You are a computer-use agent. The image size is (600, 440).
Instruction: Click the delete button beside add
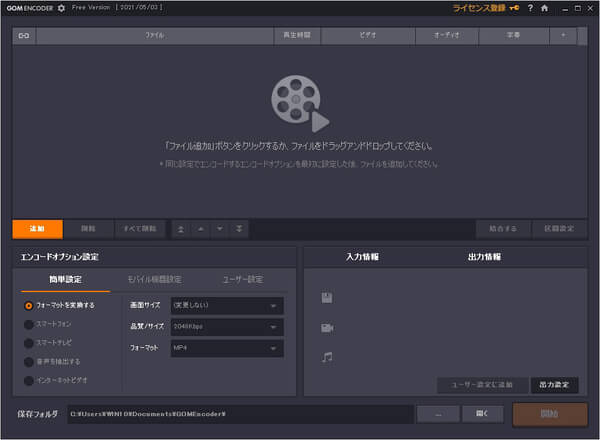click(88, 229)
